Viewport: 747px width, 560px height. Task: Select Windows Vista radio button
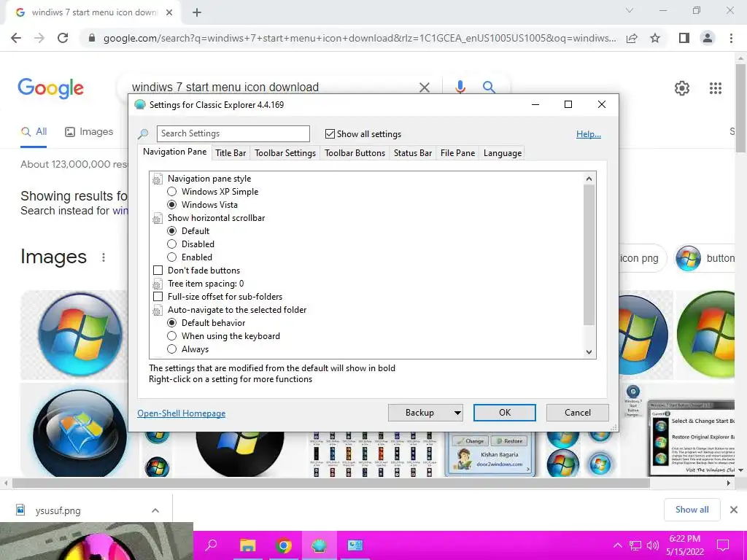pyautogui.click(x=172, y=205)
